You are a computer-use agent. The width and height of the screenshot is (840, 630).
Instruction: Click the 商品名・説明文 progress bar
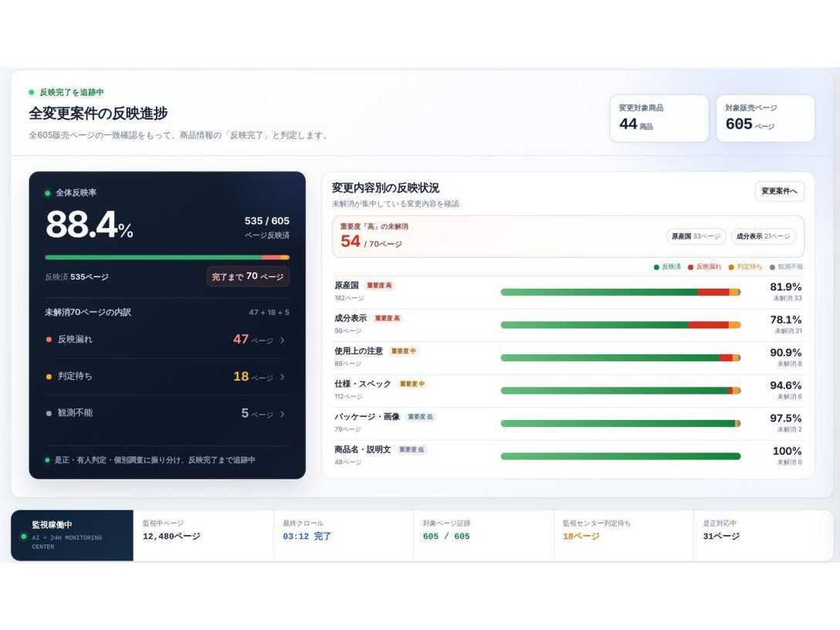[621, 456]
